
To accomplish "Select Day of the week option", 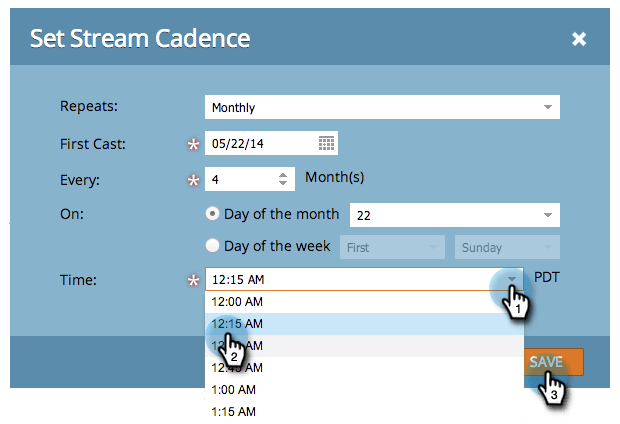I will [x=212, y=246].
